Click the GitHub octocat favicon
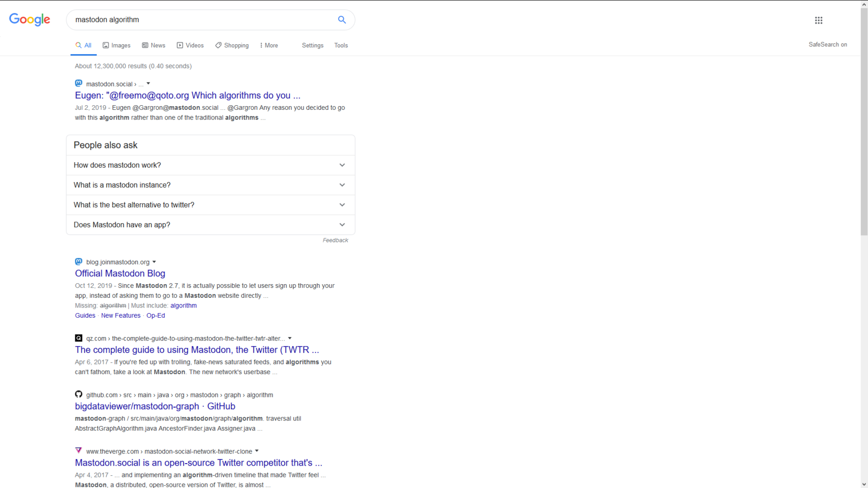This screenshot has height=488, width=868. tap(78, 394)
